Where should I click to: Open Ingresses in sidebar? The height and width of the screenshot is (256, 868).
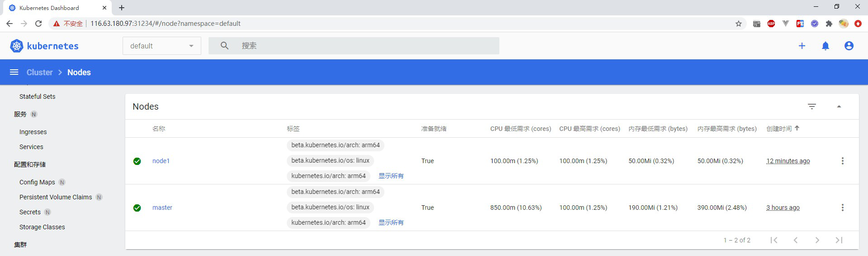pos(33,132)
